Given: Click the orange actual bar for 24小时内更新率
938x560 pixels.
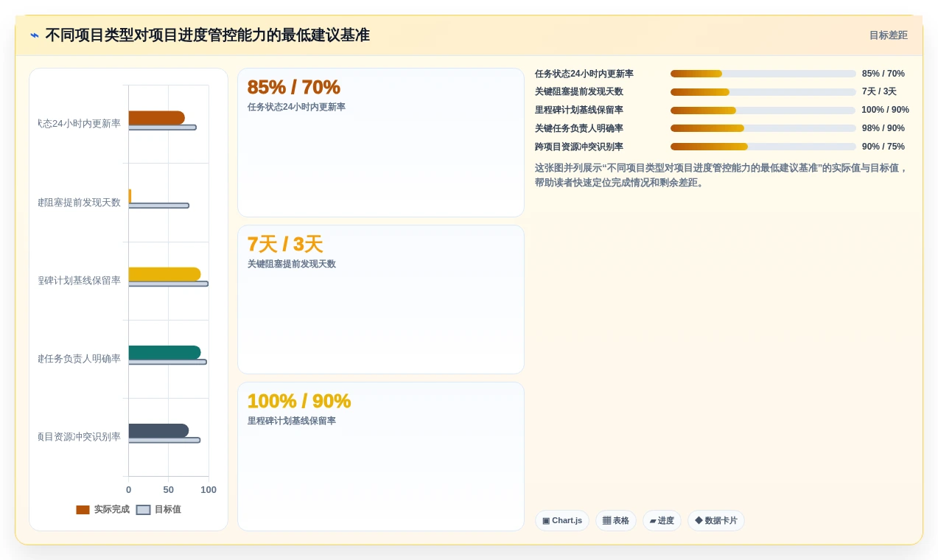Looking at the screenshot, I should [156, 118].
